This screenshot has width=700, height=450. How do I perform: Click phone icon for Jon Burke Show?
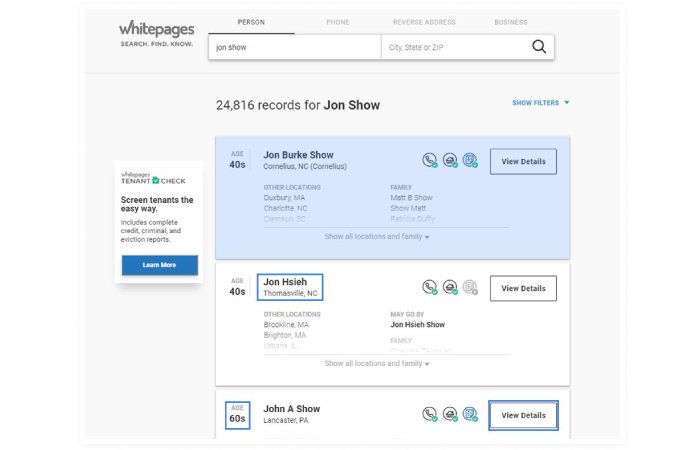point(429,160)
